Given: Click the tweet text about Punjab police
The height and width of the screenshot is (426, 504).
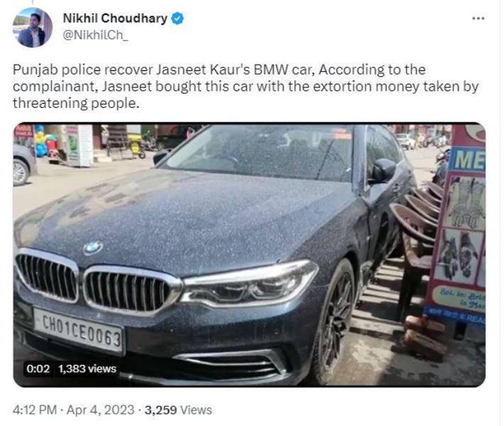Looking at the screenshot, I should tap(246, 87).
